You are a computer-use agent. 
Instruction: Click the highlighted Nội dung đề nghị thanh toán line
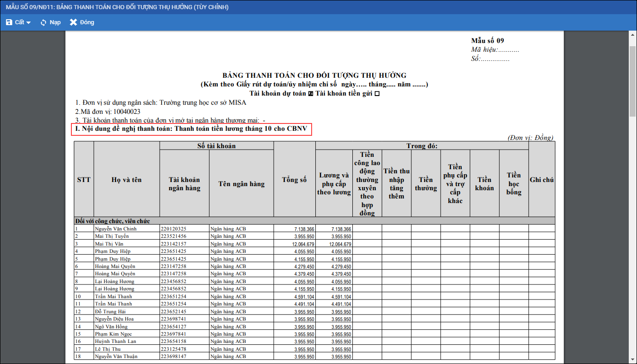point(193,129)
